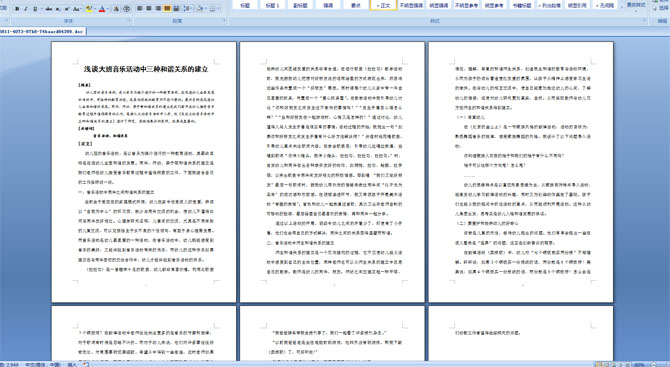670x367 pixels.
Task: Apply subscript formatting
Action: pyautogui.click(x=58, y=9)
